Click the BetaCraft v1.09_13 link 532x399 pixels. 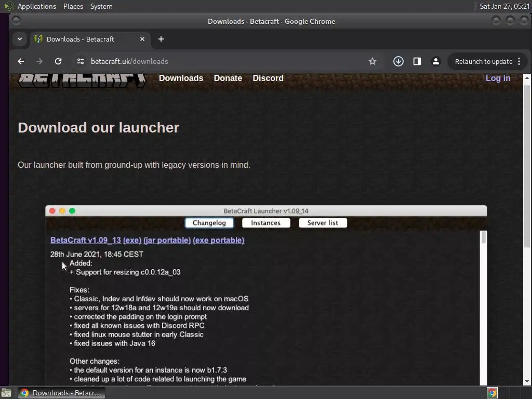[86, 240]
